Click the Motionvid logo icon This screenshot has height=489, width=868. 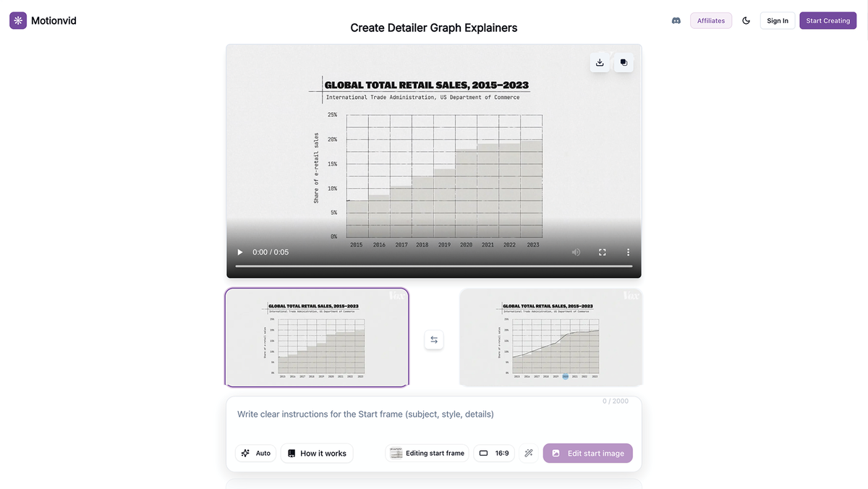click(x=16, y=20)
